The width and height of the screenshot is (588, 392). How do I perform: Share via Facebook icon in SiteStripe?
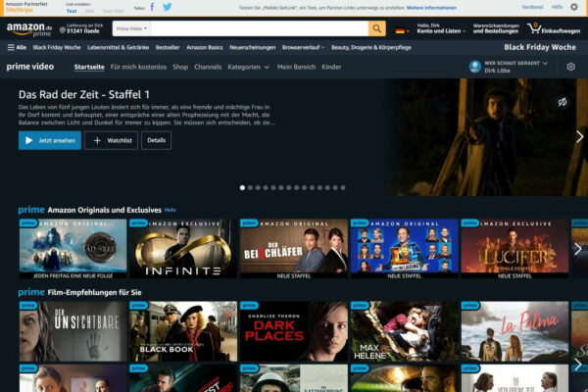(152, 7)
